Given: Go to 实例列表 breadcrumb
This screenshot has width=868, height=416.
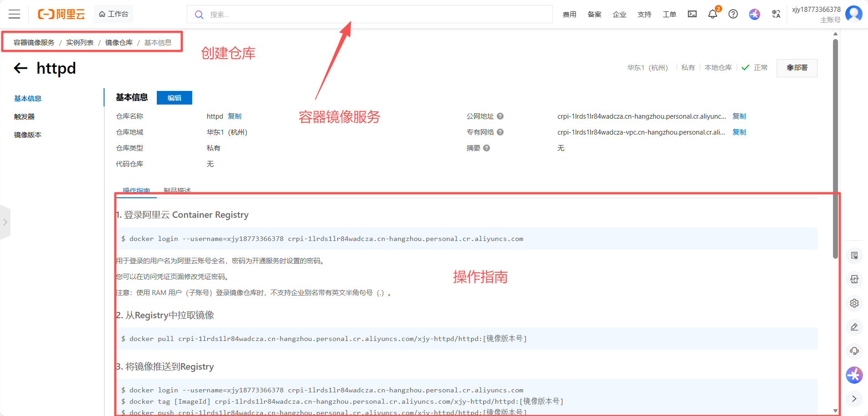Looking at the screenshot, I should 80,42.
